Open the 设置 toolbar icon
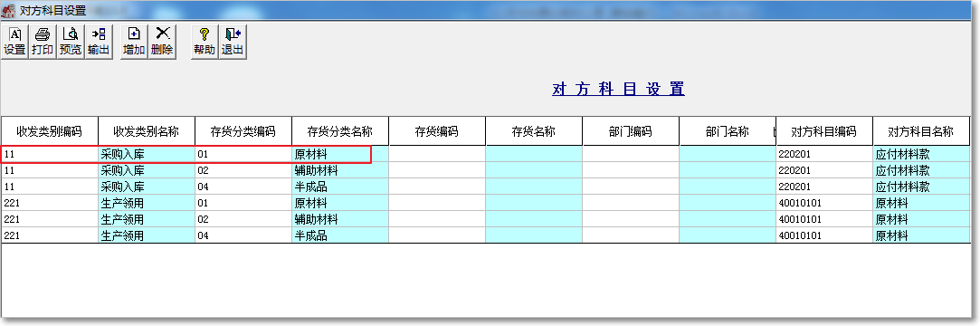 pos(15,42)
